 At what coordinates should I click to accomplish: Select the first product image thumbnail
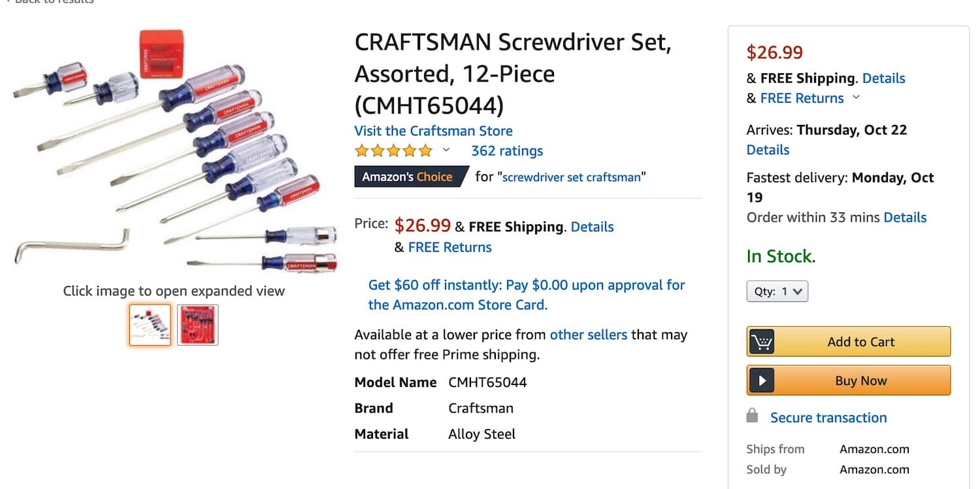[150, 325]
